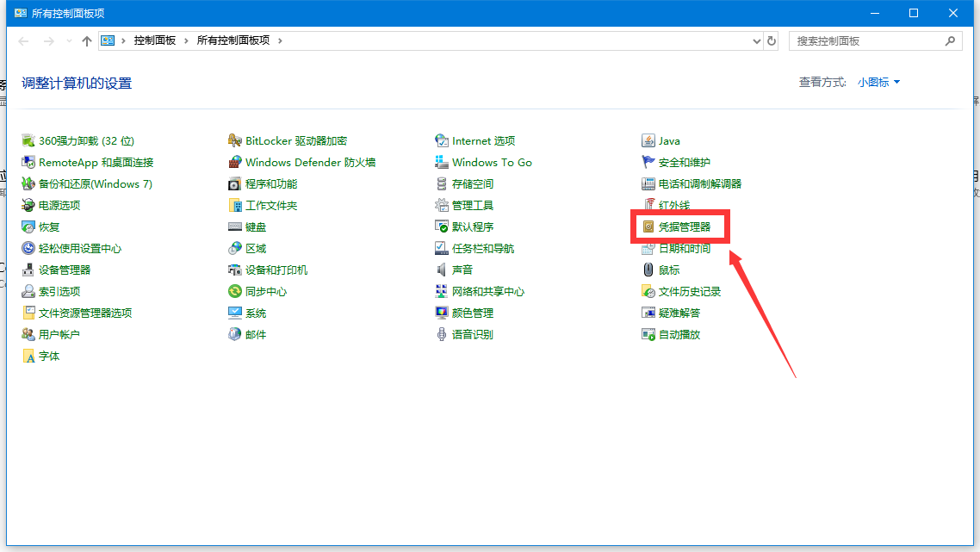The image size is (980, 552).
Task: Expand the chevron after 控制面板 breadcrumb
Action: [x=186, y=40]
